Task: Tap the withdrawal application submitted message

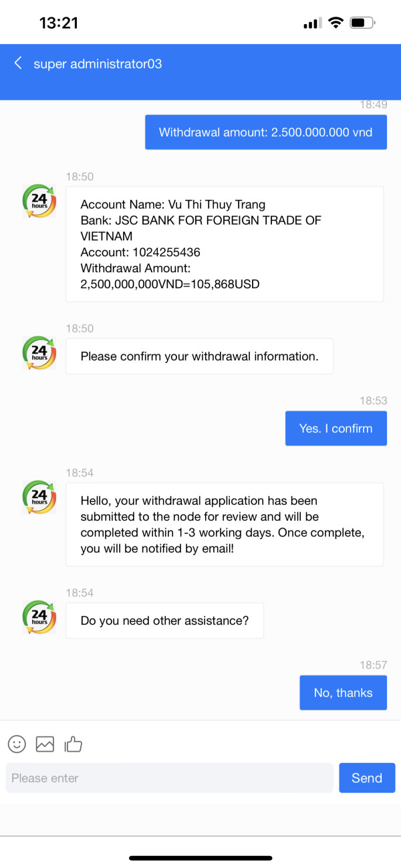Action: [225, 524]
